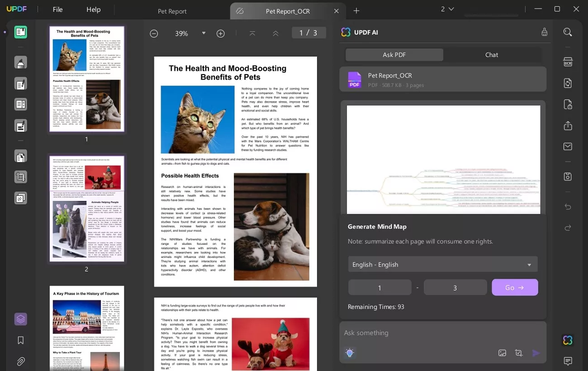Open the page tools icon below Crop
The image size is (588, 371).
coord(21,198)
